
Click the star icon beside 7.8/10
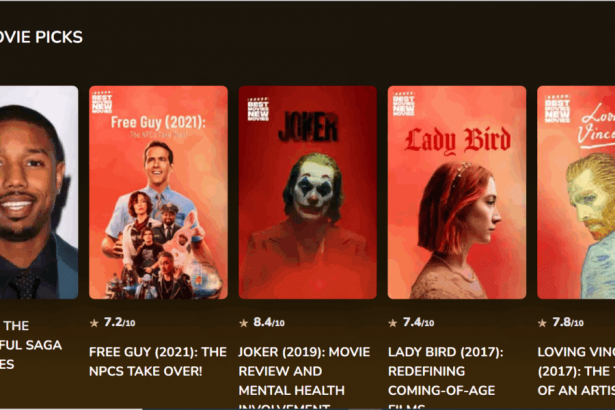click(x=542, y=323)
